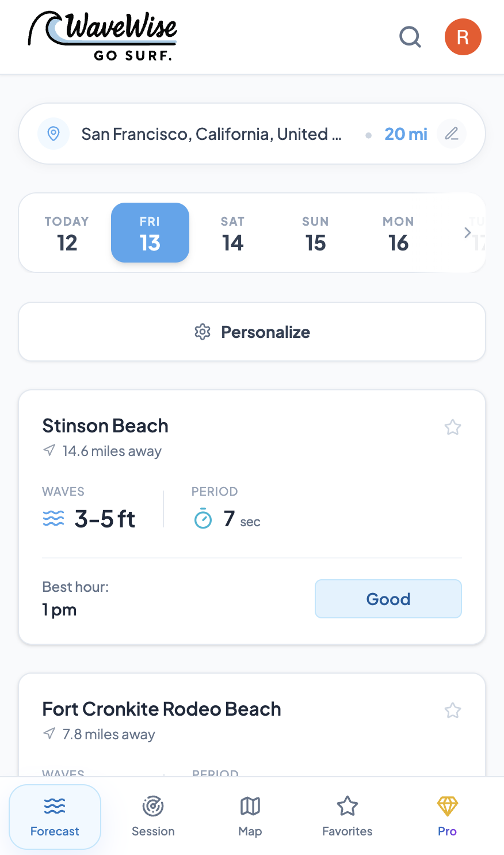
Task: Click the wave icon next to 3-5 ft
Action: (54, 518)
